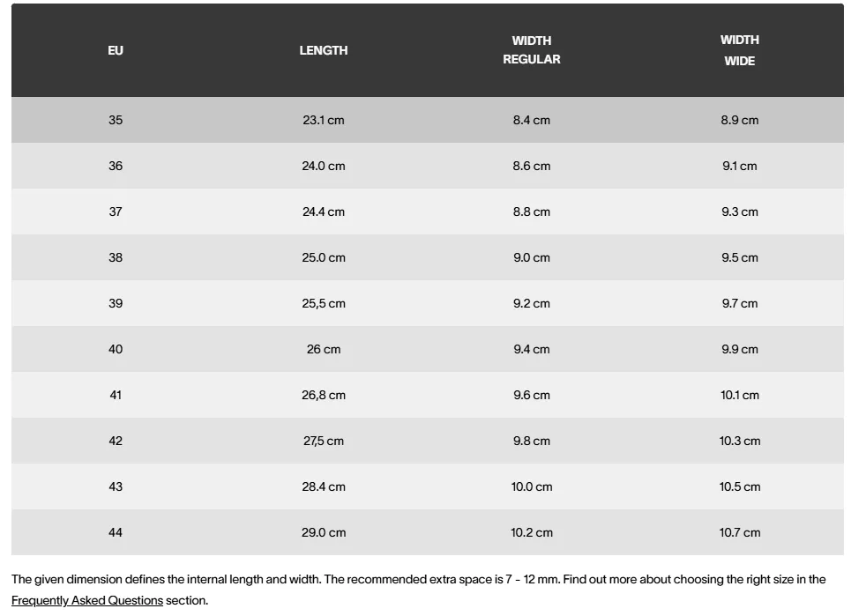Viewport: 851px width, 616px height.
Task: Click the 23.1 cm length value
Action: click(x=324, y=120)
